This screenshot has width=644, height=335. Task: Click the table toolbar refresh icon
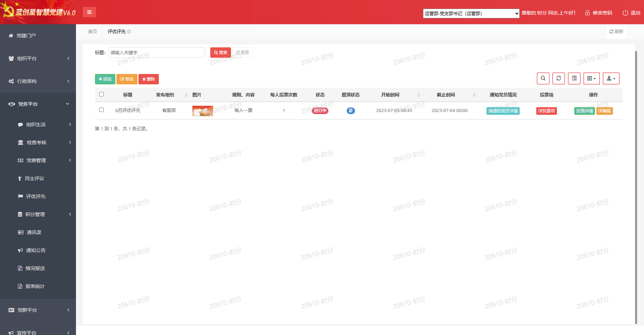click(x=559, y=78)
